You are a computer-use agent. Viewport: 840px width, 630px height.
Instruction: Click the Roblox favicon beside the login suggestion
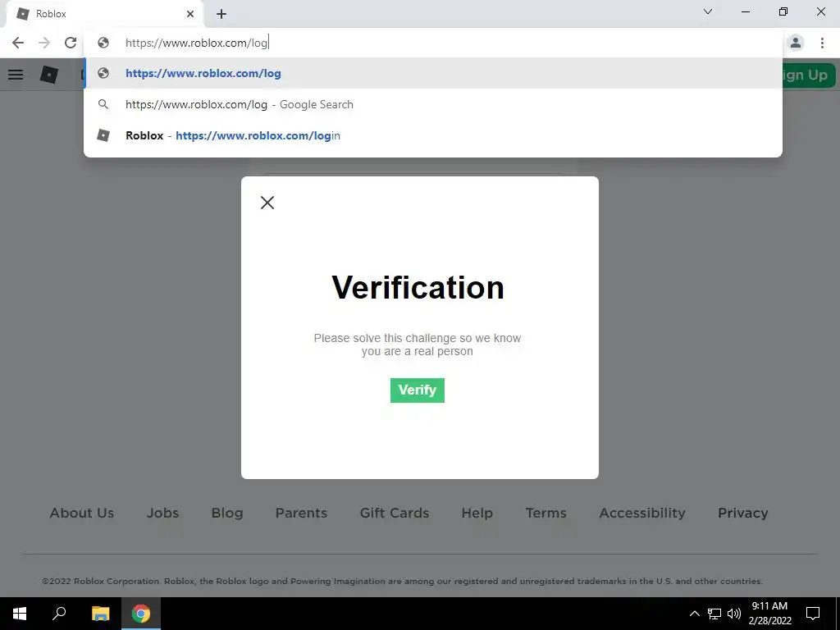(x=103, y=135)
